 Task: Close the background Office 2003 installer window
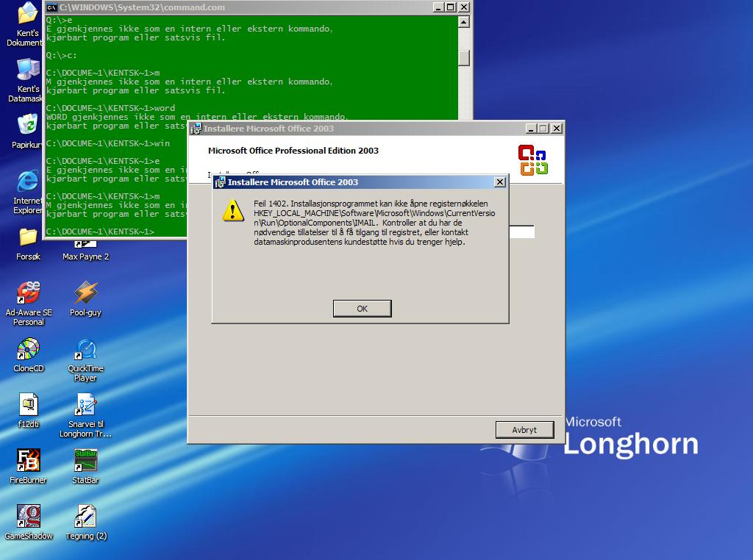click(556, 129)
